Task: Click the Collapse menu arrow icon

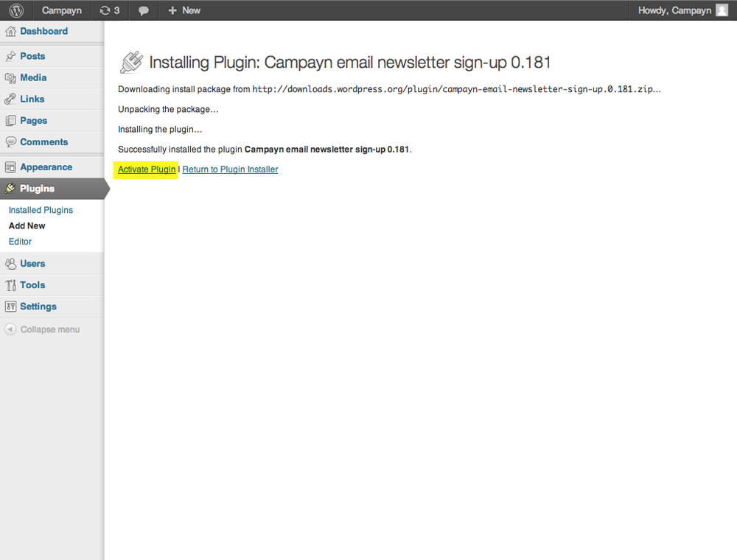Action: tap(10, 329)
